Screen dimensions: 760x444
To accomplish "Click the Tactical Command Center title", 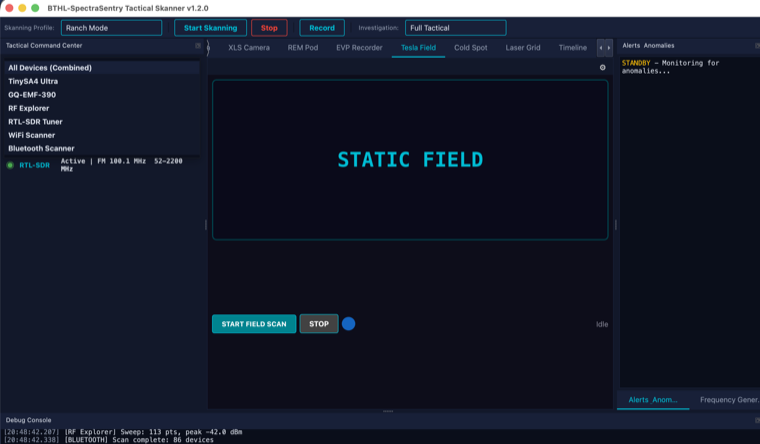I will [44, 46].
